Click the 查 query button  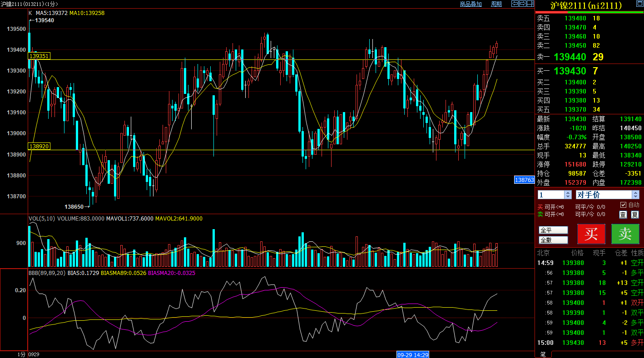pos(623,215)
